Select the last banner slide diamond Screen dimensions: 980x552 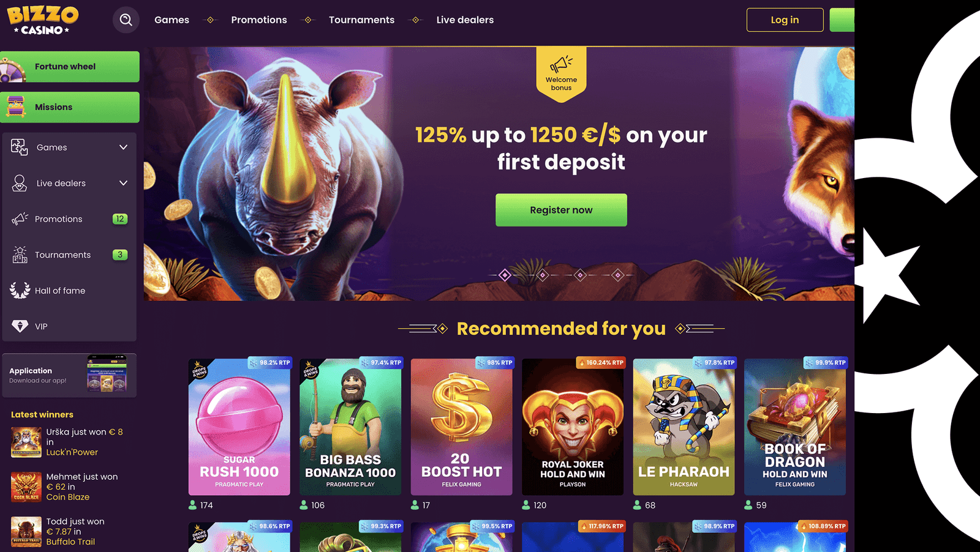pyautogui.click(x=618, y=275)
